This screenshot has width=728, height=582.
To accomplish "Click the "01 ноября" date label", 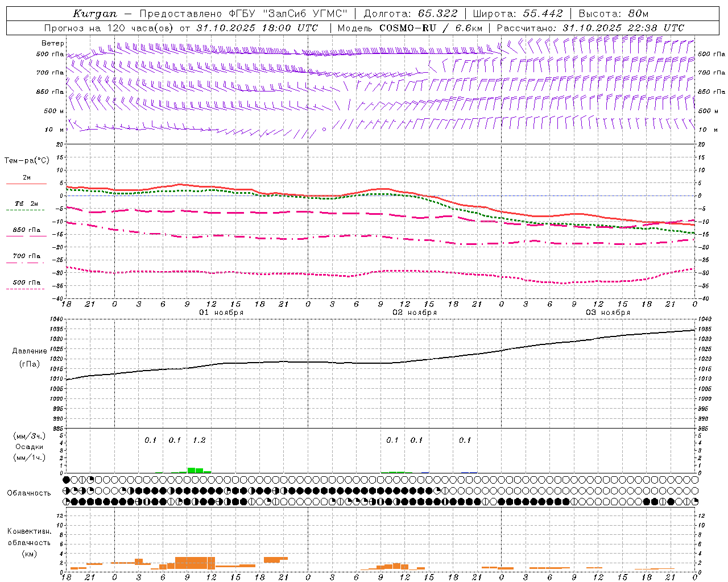I will pos(221,313).
